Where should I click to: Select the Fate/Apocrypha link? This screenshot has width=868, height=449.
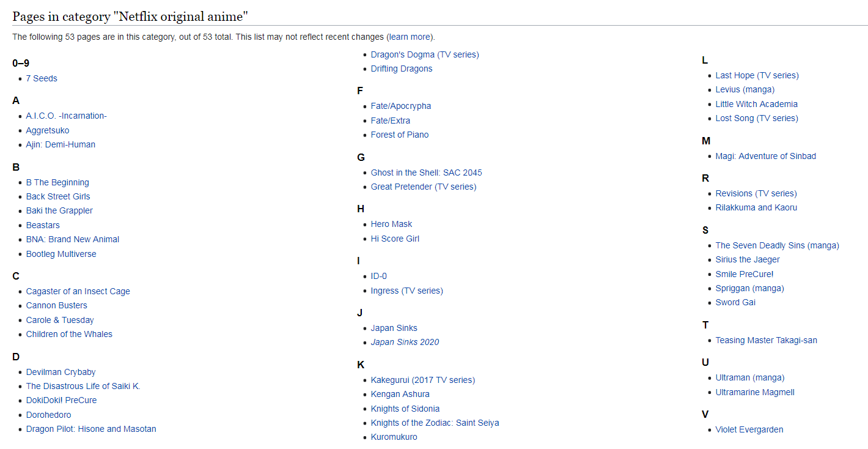click(401, 106)
